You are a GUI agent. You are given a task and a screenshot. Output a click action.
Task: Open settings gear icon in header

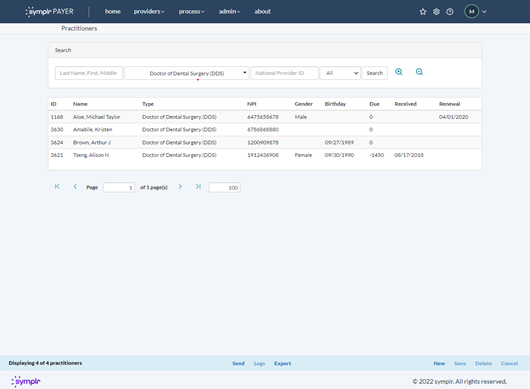436,12
